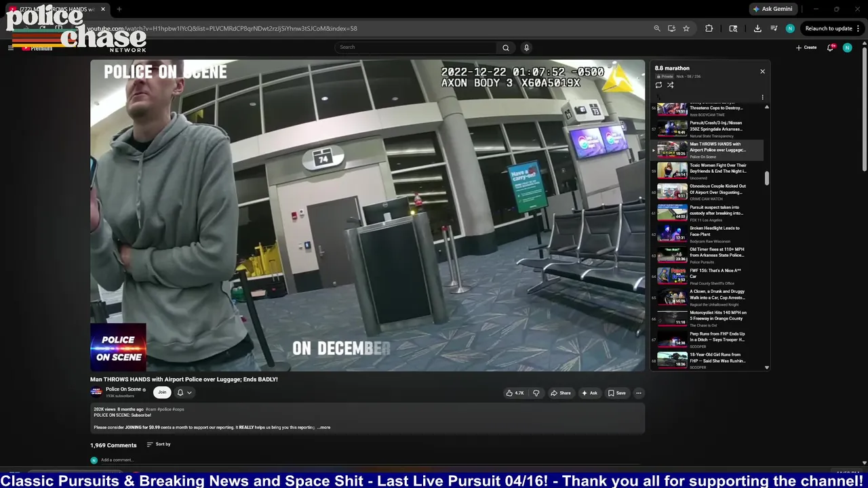868x488 pixels.
Task: Click the YouTube search input field
Action: [416, 47]
